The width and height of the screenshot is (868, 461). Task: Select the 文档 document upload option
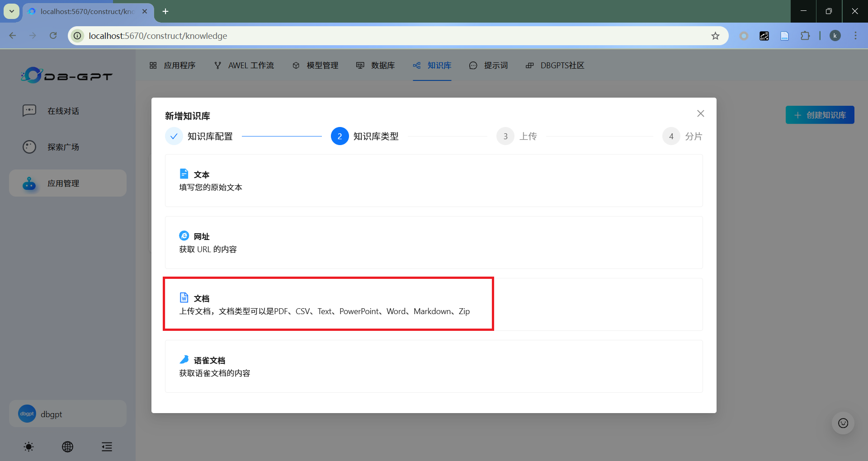click(433, 304)
